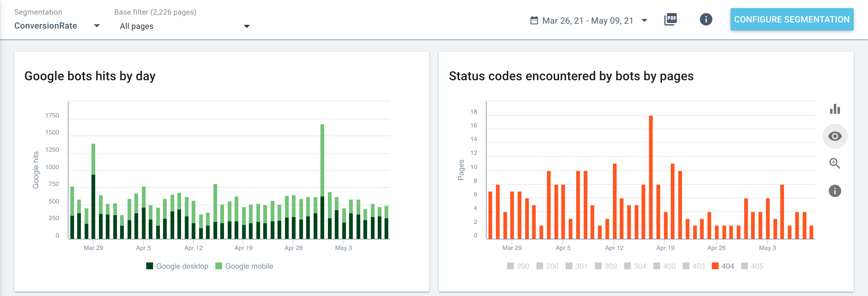868x296 pixels.
Task: Toggle the 302 status code legend
Action: click(606, 266)
